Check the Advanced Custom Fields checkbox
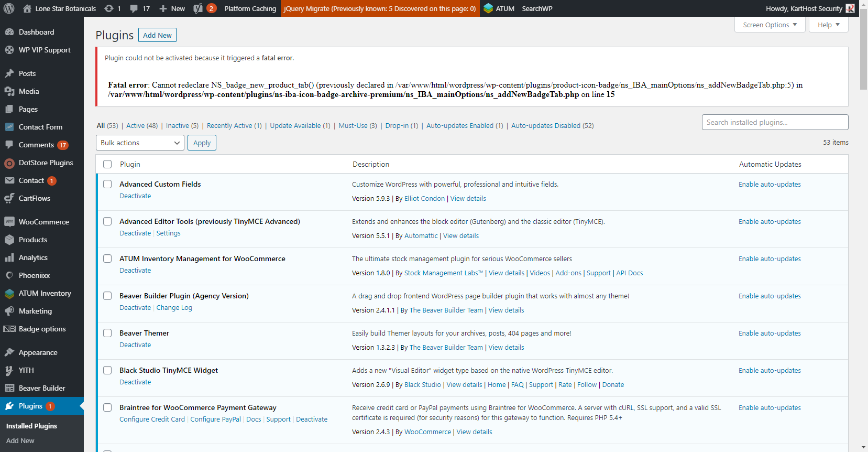The image size is (868, 452). 107,184
